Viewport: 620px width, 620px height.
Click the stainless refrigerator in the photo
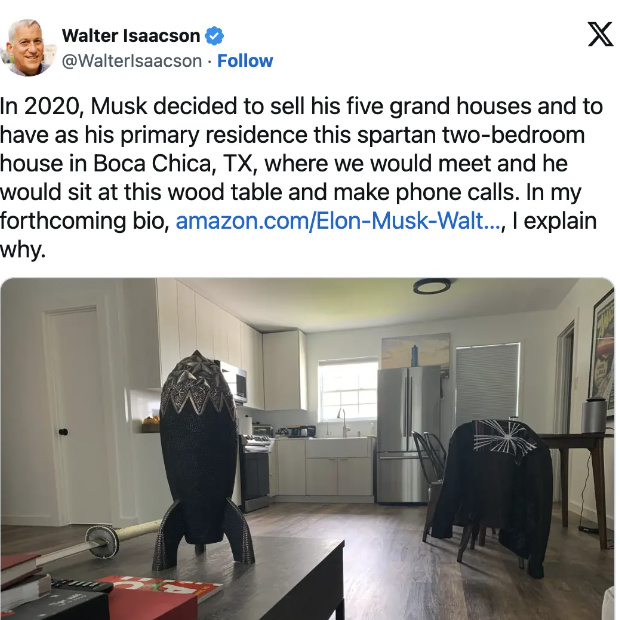408,435
